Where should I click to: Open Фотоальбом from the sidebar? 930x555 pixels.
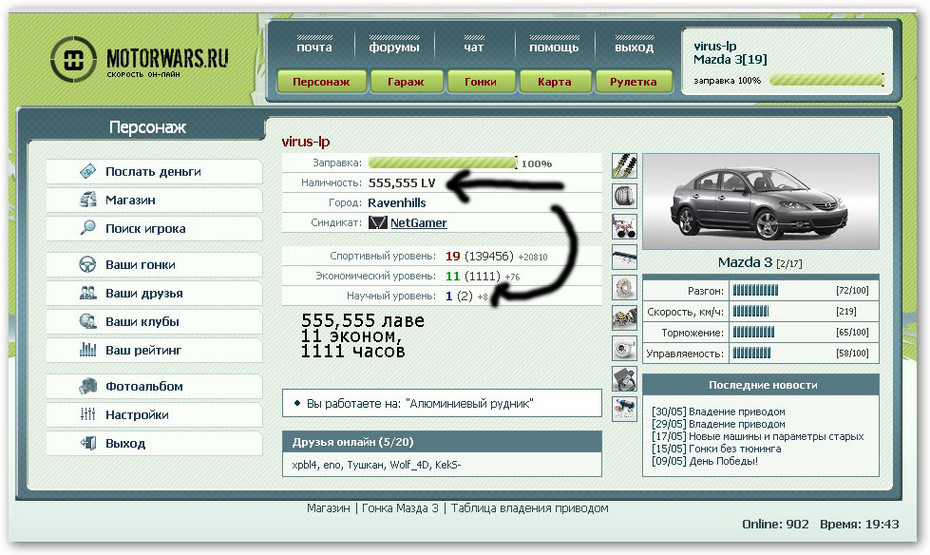(x=154, y=386)
